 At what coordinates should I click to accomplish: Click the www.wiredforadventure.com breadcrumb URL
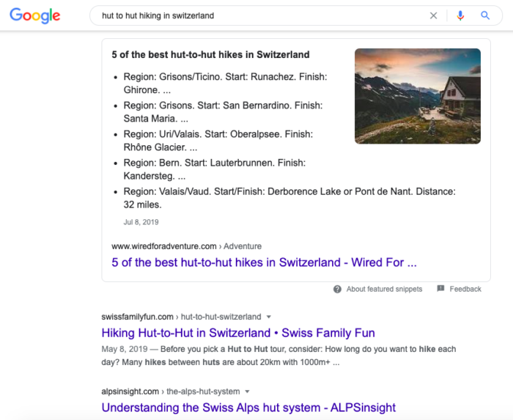click(163, 246)
